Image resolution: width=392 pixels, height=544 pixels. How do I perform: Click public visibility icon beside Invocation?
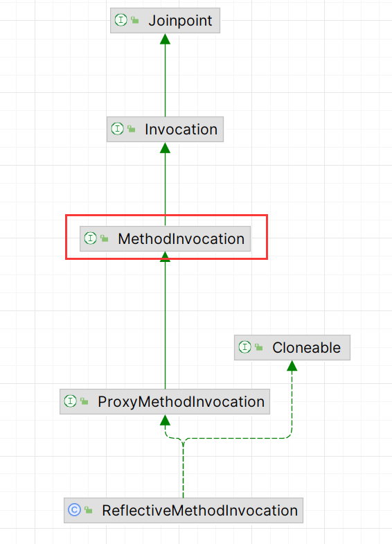[132, 129]
